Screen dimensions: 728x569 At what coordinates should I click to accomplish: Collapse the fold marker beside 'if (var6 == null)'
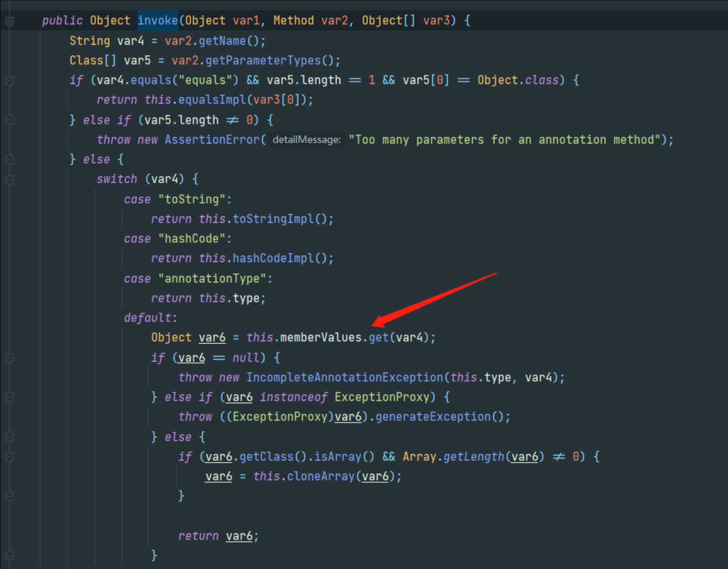[10, 358]
